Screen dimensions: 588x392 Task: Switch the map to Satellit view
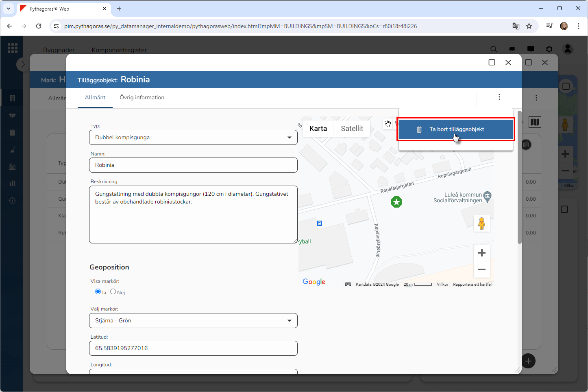(x=352, y=129)
